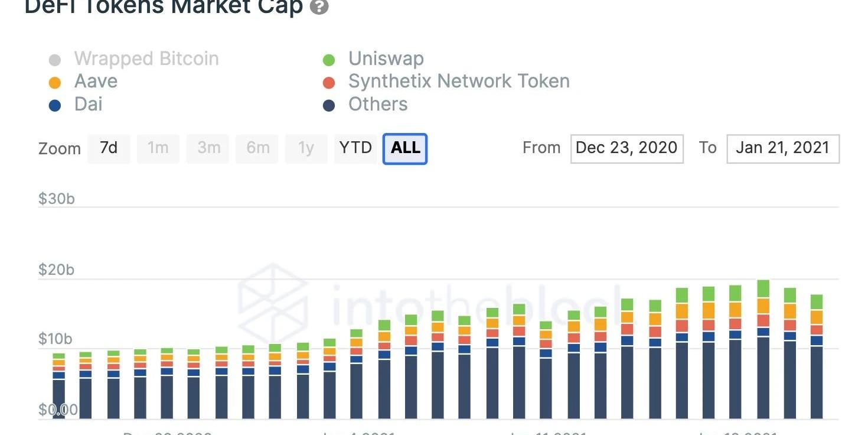This screenshot has height=435, width=868.
Task: Choose the 6m zoom option
Action: [258, 148]
